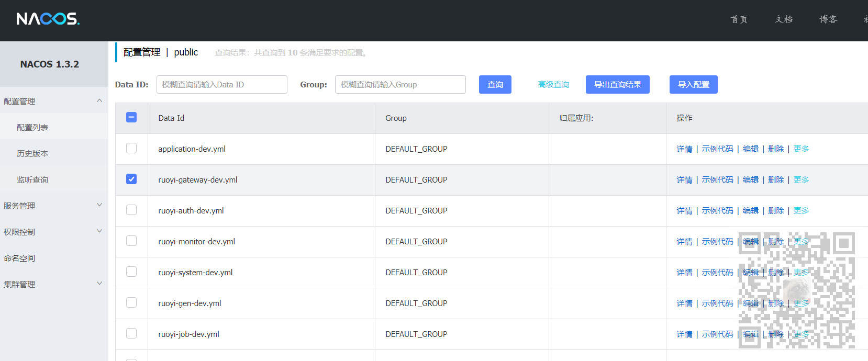Image resolution: width=868 pixels, height=361 pixels.
Task: Tick the ruoyi-auth-dev.yml row checkbox
Action: point(131,210)
